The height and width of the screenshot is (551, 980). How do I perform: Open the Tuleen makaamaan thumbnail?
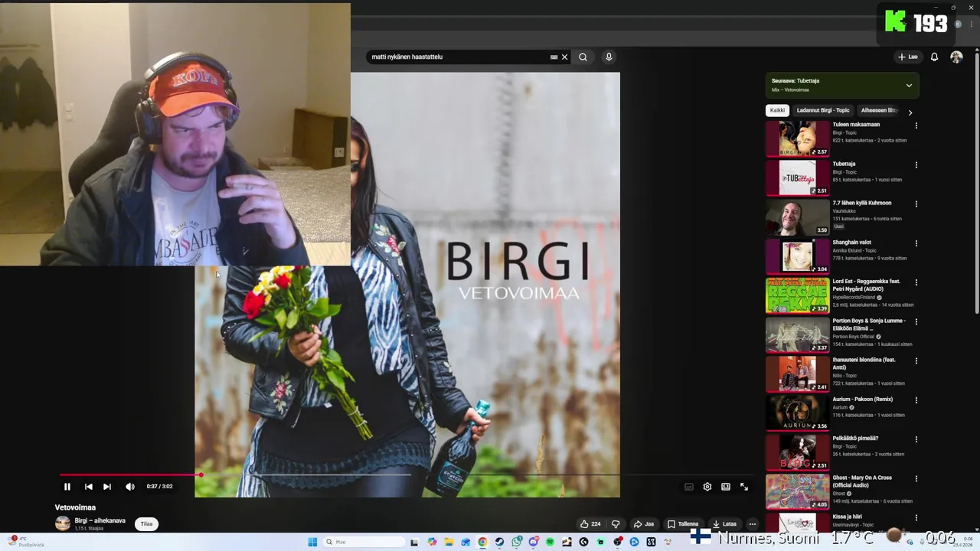[797, 139]
